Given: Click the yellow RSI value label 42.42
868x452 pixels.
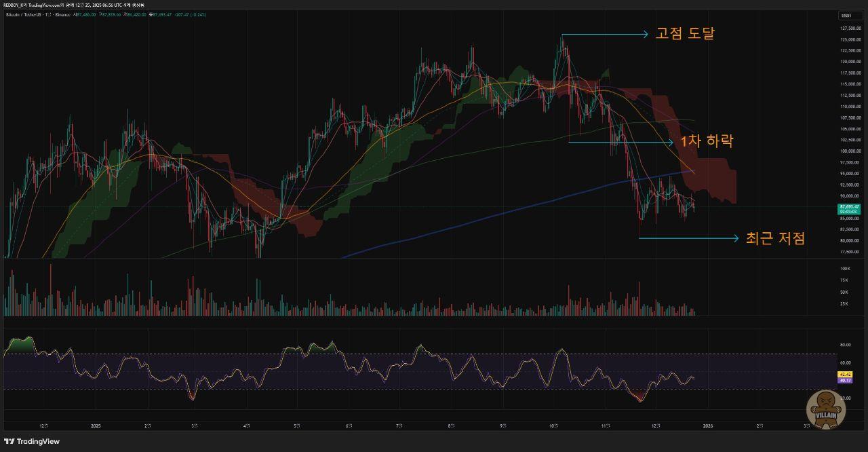Looking at the screenshot, I should click(x=845, y=374).
